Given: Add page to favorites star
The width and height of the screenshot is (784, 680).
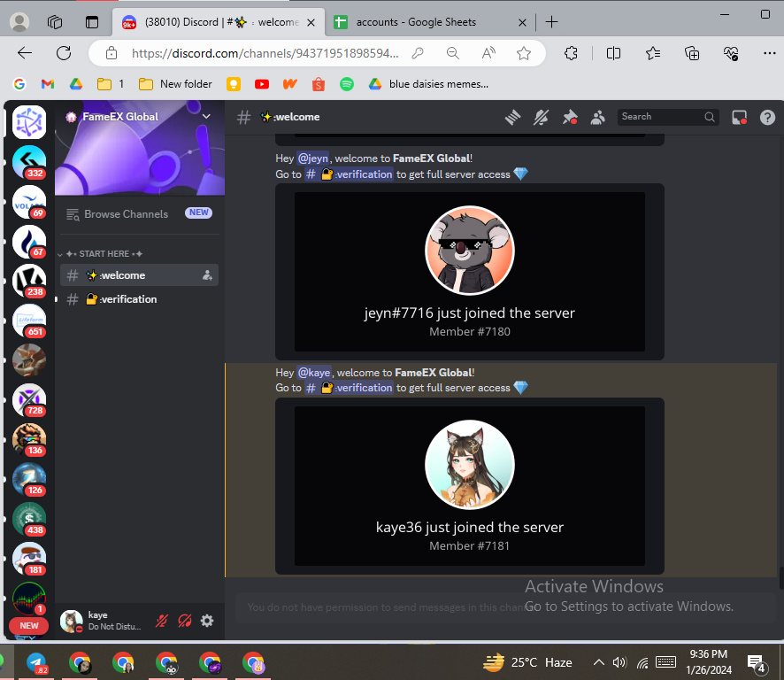Looking at the screenshot, I should coord(524,53).
